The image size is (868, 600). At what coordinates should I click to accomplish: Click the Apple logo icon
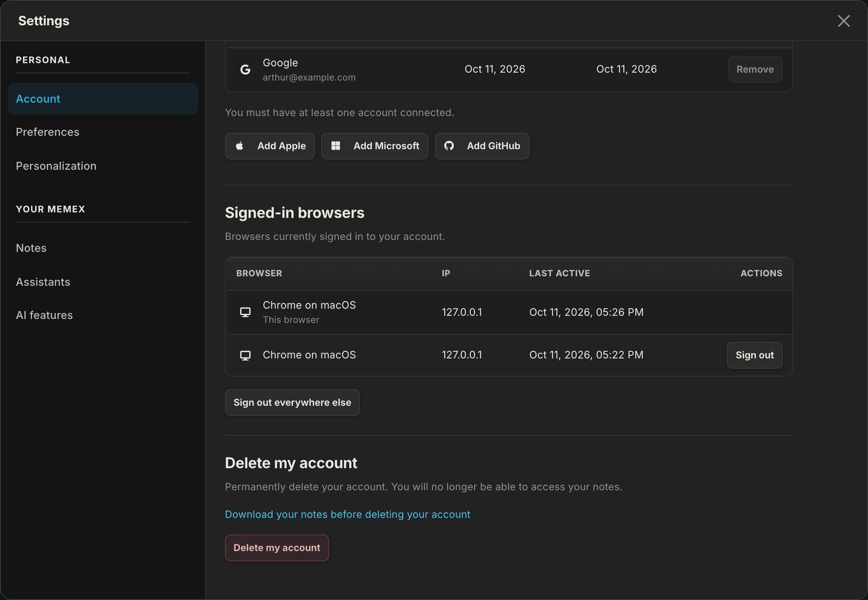(x=240, y=146)
